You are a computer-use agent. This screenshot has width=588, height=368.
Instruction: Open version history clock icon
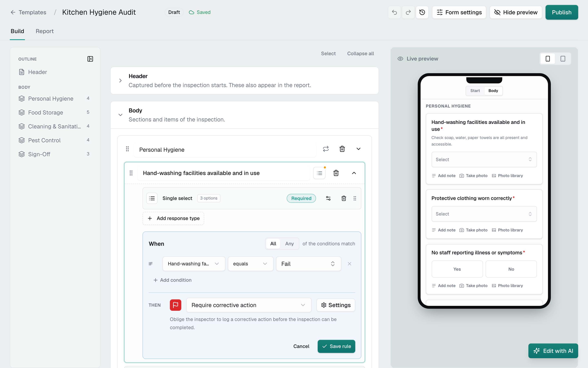pos(422,12)
